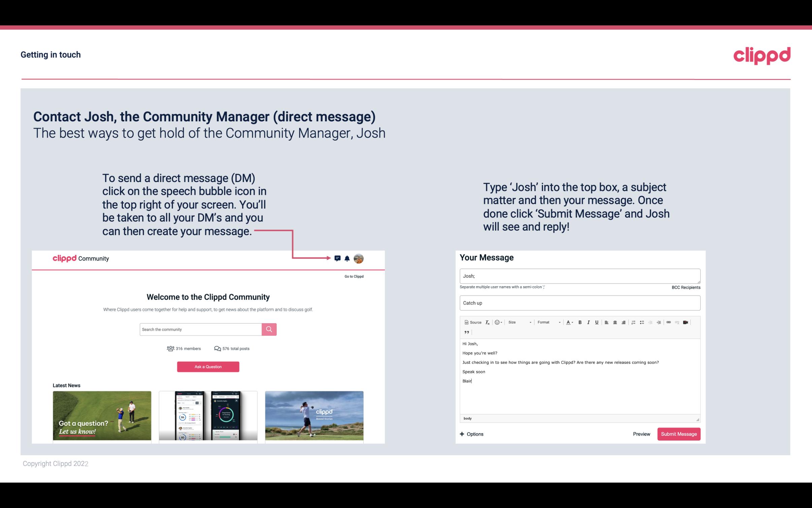This screenshot has height=508, width=812.
Task: Click the user profile avatar icon
Action: pos(358,259)
